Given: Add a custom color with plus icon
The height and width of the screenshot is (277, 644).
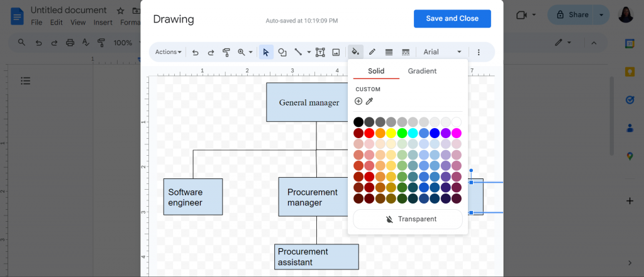Looking at the screenshot, I should click(358, 101).
